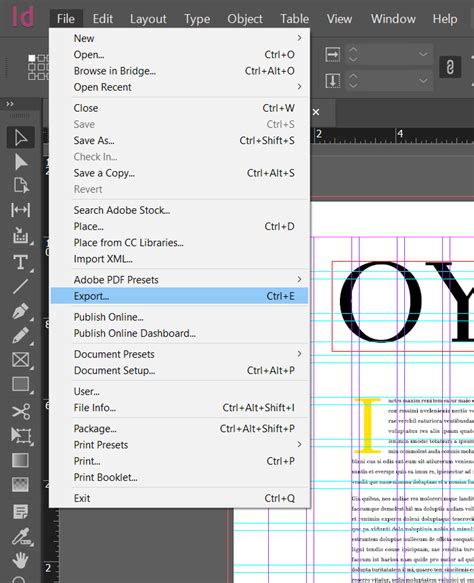This screenshot has height=583, width=474.
Task: Select the Free Transform tool
Action: (21, 435)
